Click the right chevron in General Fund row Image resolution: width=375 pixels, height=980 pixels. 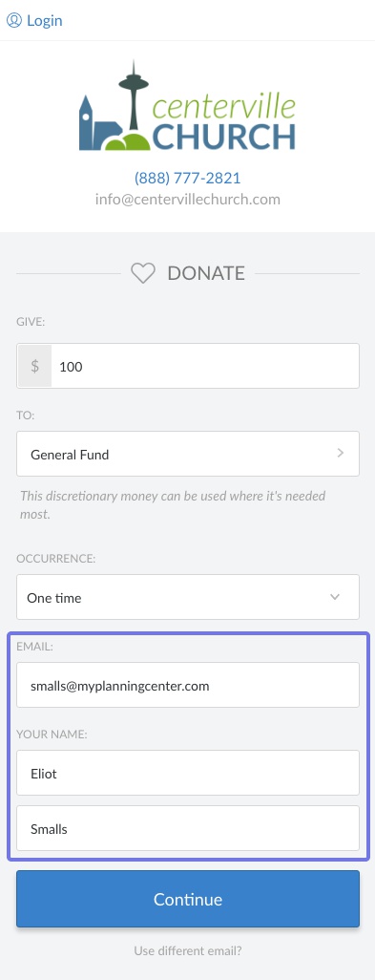[340, 453]
